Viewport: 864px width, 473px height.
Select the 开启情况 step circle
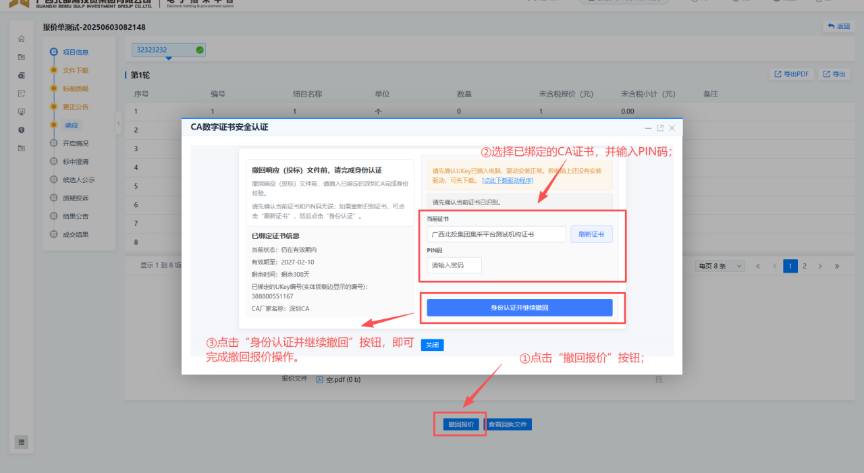(x=53, y=143)
